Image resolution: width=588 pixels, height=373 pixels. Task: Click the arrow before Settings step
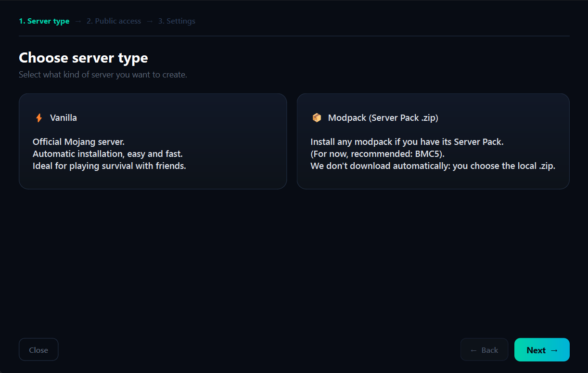(150, 21)
